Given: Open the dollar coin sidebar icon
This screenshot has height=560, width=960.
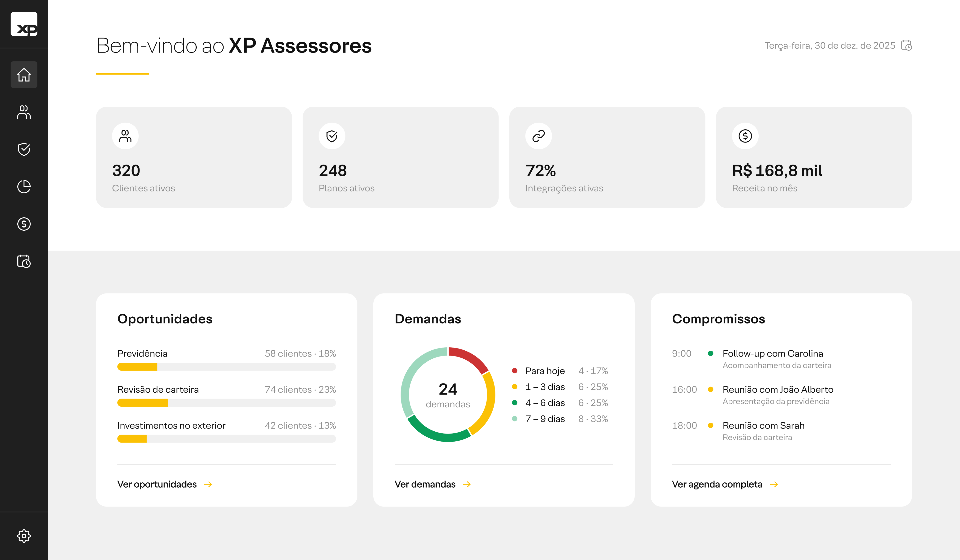Looking at the screenshot, I should click(x=24, y=224).
